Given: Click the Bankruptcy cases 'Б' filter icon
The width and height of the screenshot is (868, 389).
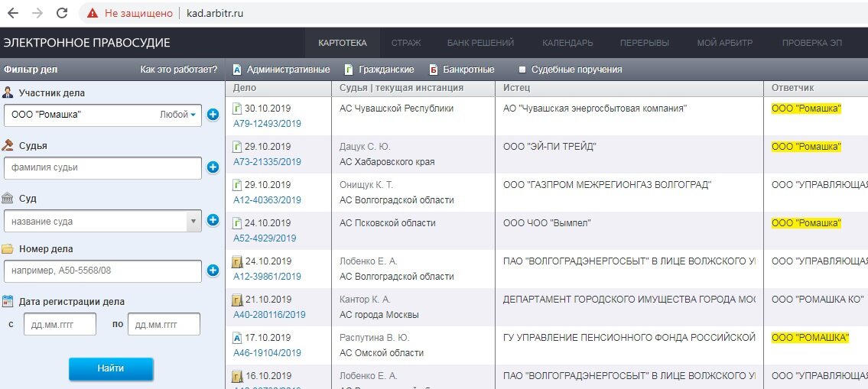Looking at the screenshot, I should tap(434, 70).
